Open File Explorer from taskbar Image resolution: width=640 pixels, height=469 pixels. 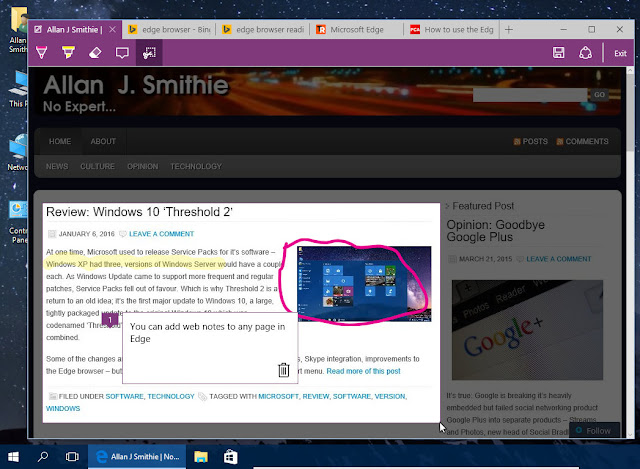pos(201,457)
